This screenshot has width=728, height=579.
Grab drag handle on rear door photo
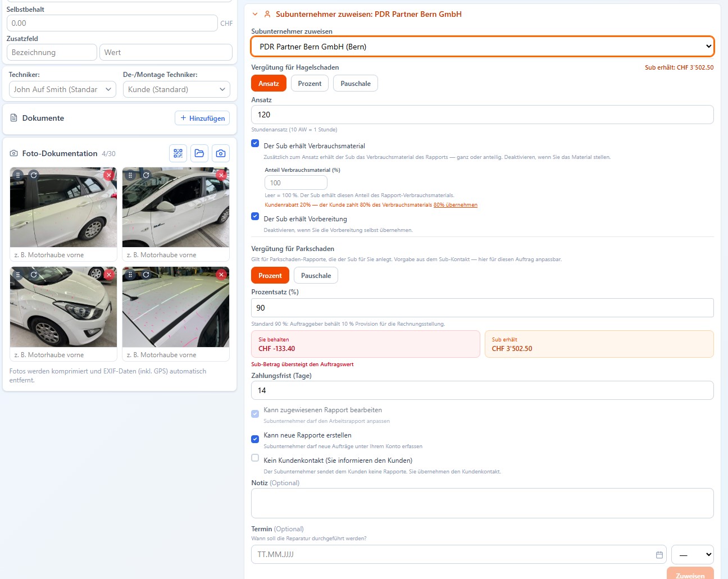18,175
